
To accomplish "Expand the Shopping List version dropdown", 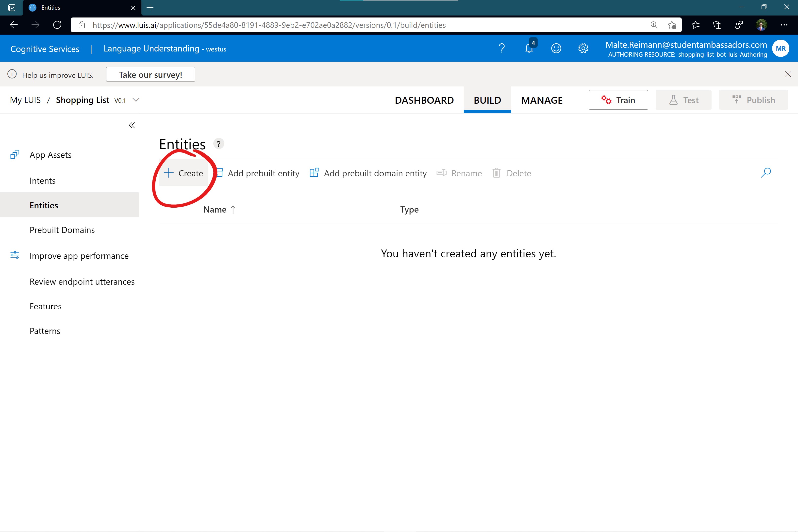I will pyautogui.click(x=136, y=100).
